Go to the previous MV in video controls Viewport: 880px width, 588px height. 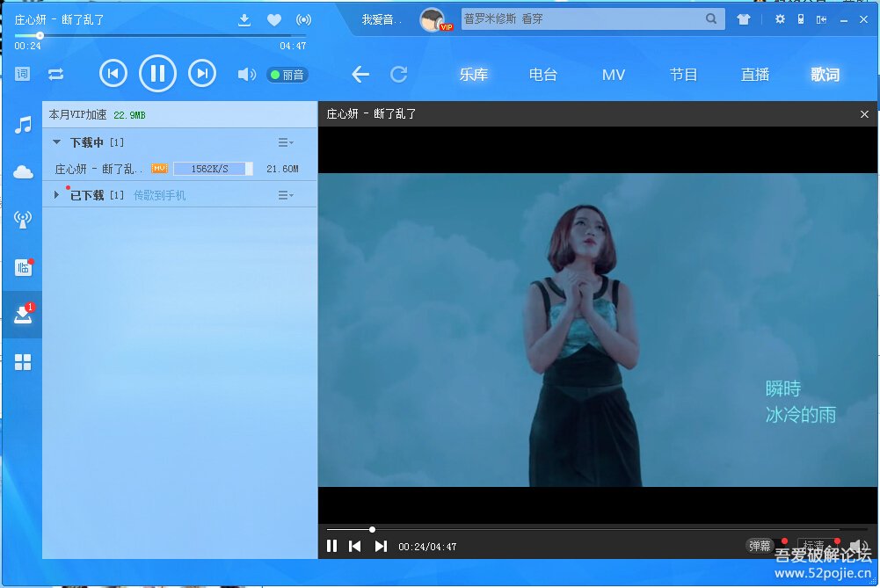354,546
